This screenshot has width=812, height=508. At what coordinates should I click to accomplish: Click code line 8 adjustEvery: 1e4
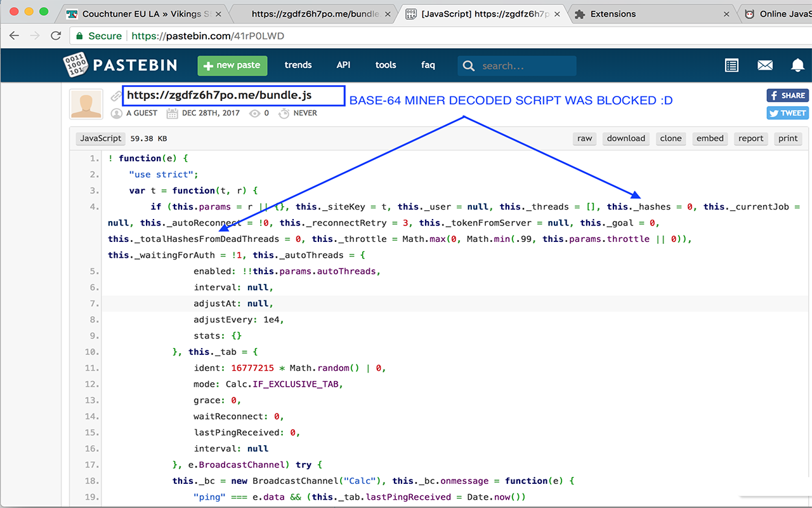239,319
